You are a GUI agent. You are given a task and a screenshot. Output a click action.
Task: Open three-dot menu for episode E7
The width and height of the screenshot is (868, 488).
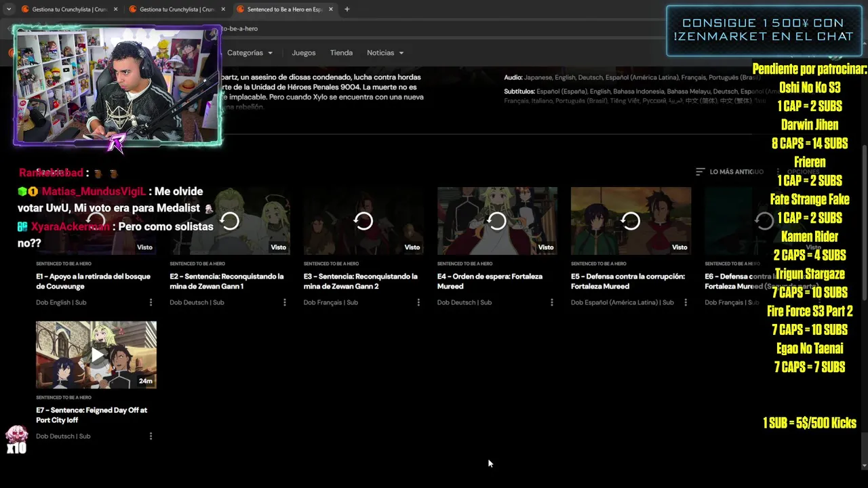pyautogui.click(x=151, y=436)
